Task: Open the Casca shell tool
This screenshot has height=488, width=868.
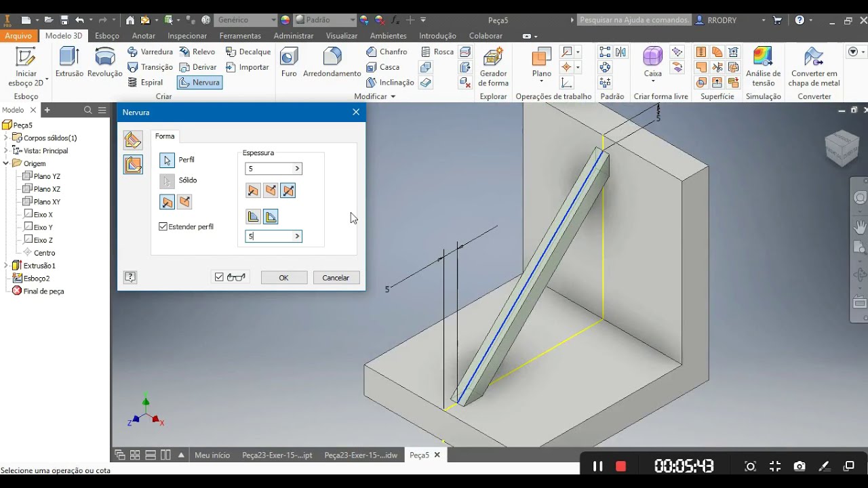Action: (x=382, y=67)
